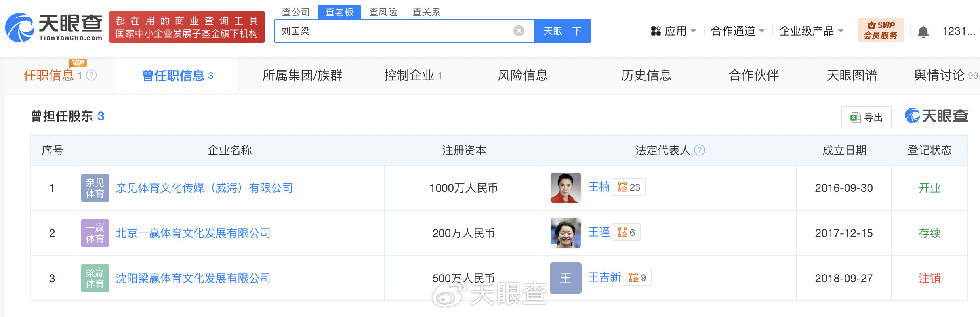Click the 企业名称 column header
980x317 pixels.
(x=229, y=150)
